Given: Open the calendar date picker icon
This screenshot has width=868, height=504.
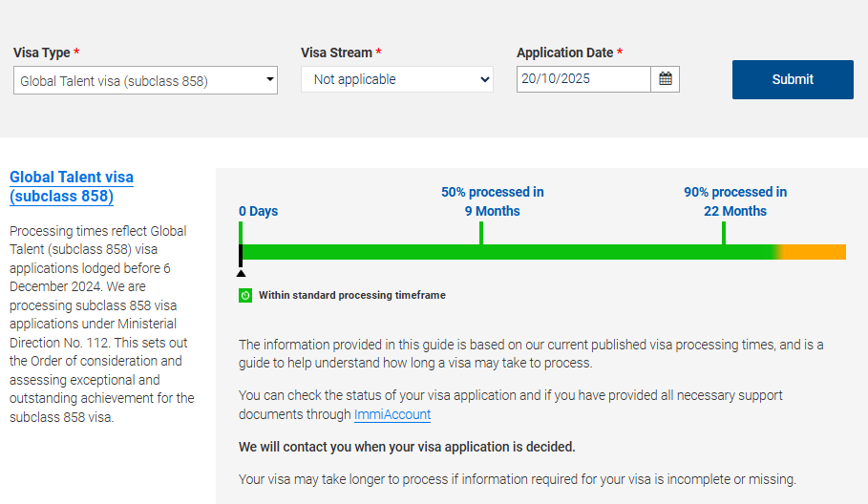Looking at the screenshot, I should 666,79.
